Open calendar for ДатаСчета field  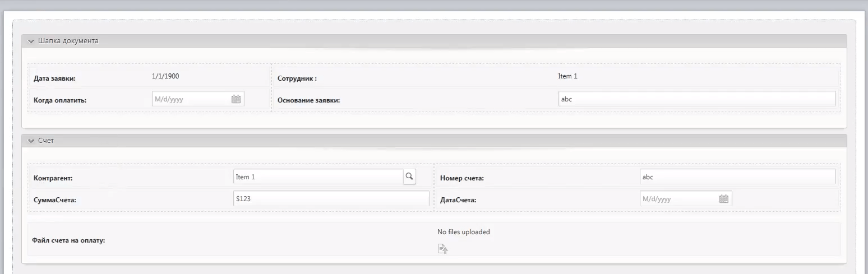point(724,199)
